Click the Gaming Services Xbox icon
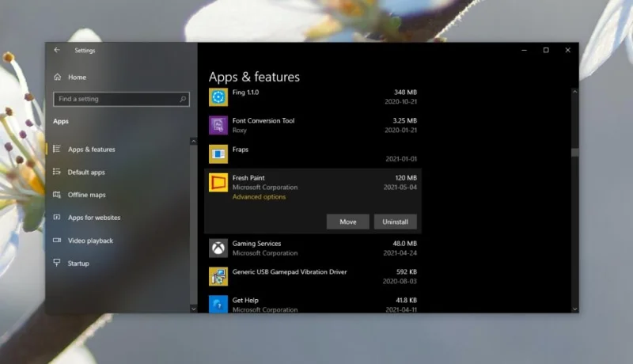This screenshot has width=633, height=364. click(218, 248)
